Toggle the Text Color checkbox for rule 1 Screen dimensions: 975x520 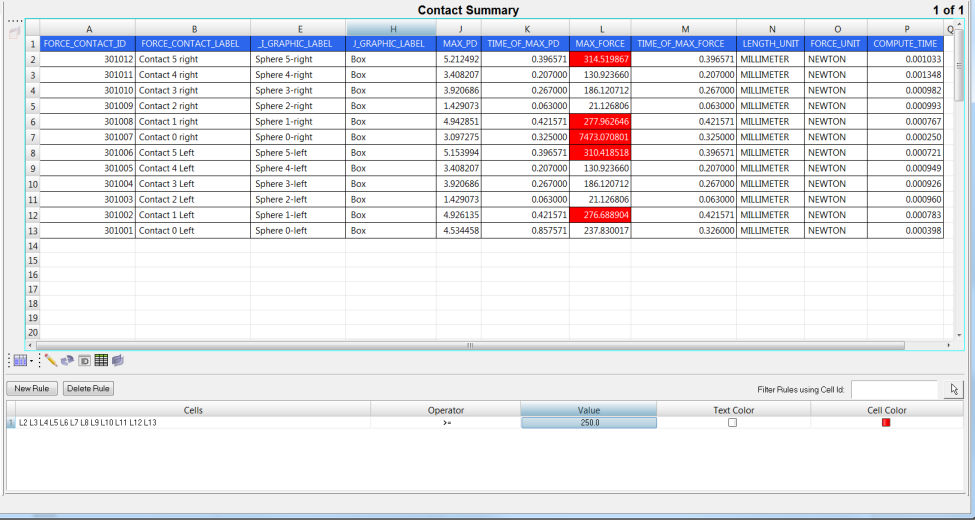732,422
